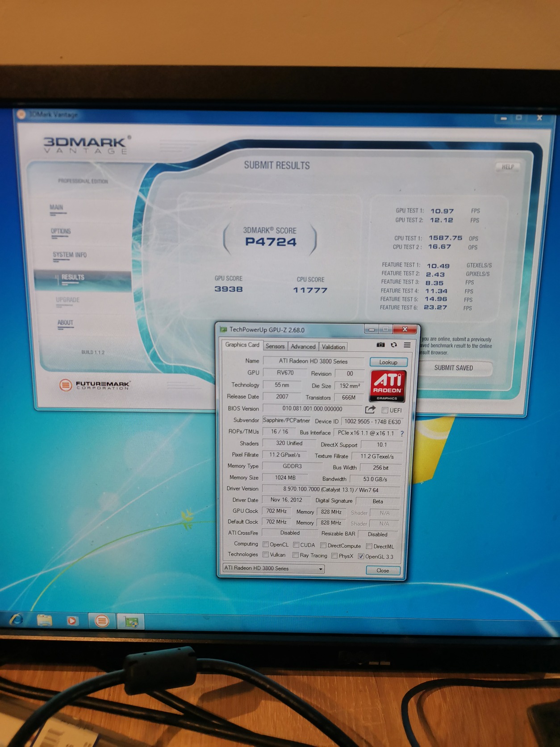This screenshot has width=560, height=747.
Task: Click the CPU TEST 1 value 1587.75
Action: coord(445,238)
